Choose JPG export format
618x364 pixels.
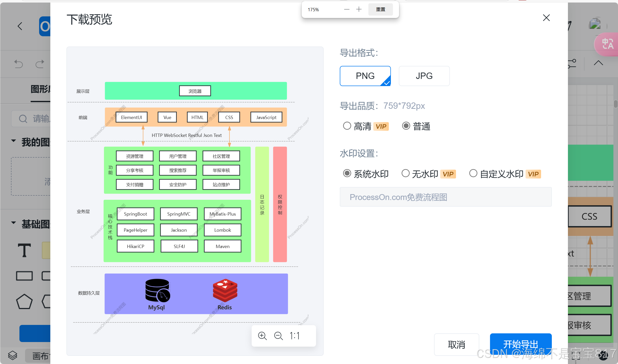pyautogui.click(x=424, y=76)
